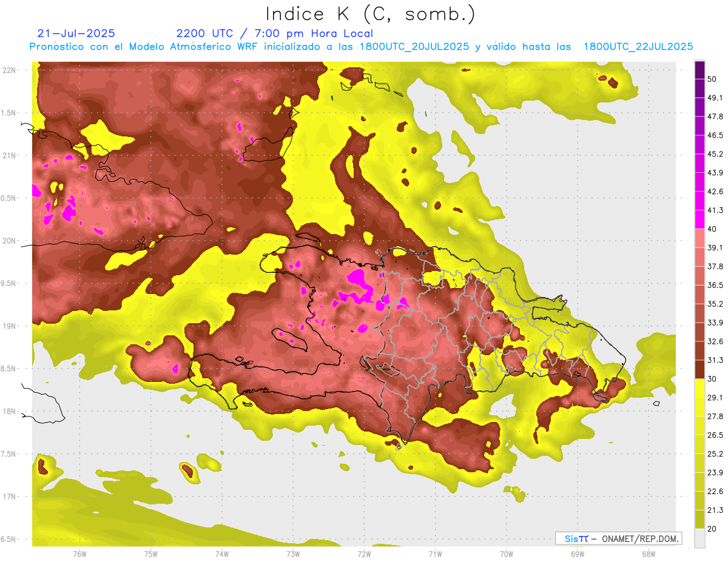Image resolution: width=728 pixels, height=562 pixels.
Task: Click the "29.1" color scale label
Action: point(715,398)
